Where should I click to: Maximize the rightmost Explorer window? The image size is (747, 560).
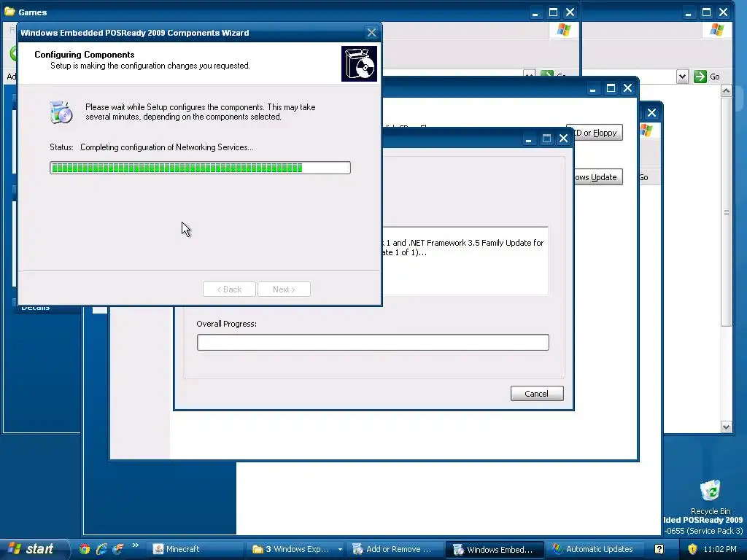(706, 12)
